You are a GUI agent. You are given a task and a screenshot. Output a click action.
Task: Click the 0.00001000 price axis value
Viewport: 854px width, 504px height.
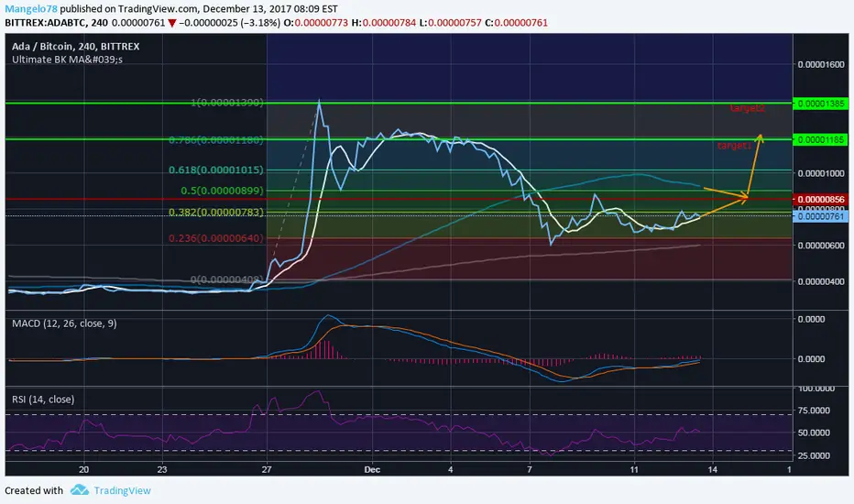(x=821, y=173)
